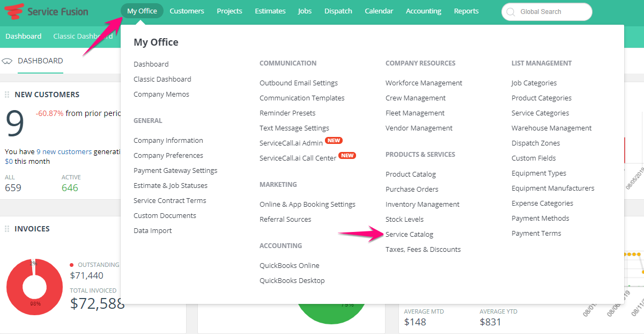The image size is (644, 334).
Task: Go to Reminder Presets
Action: pyautogui.click(x=287, y=113)
